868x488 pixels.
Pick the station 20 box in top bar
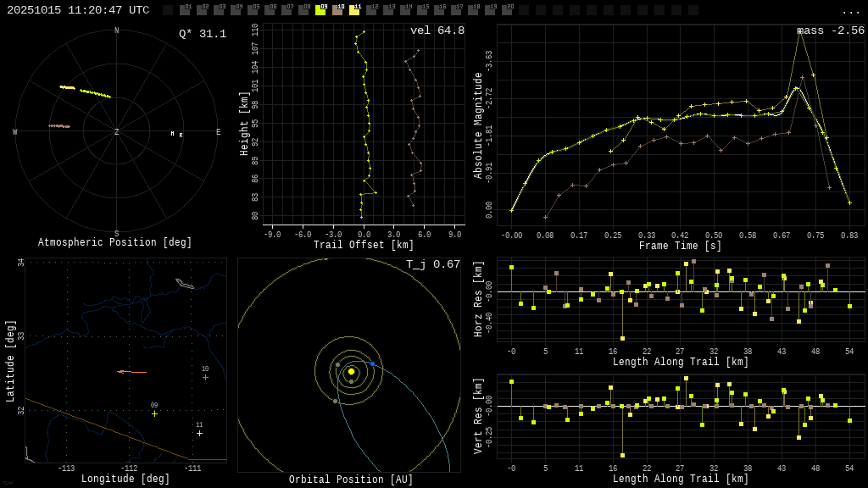point(507,10)
